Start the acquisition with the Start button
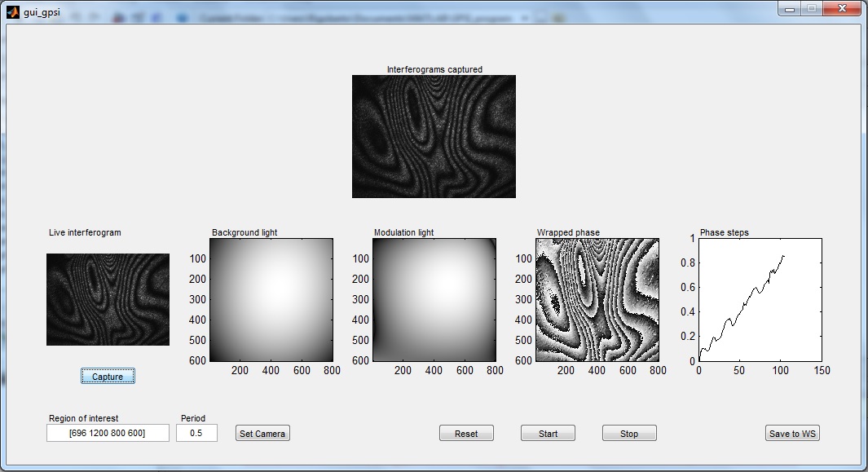 [548, 433]
